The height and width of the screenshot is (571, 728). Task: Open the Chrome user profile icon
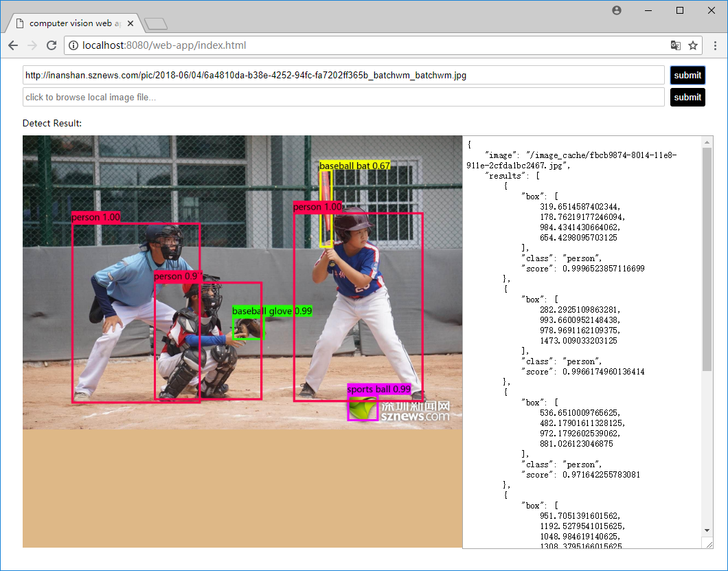click(x=617, y=10)
